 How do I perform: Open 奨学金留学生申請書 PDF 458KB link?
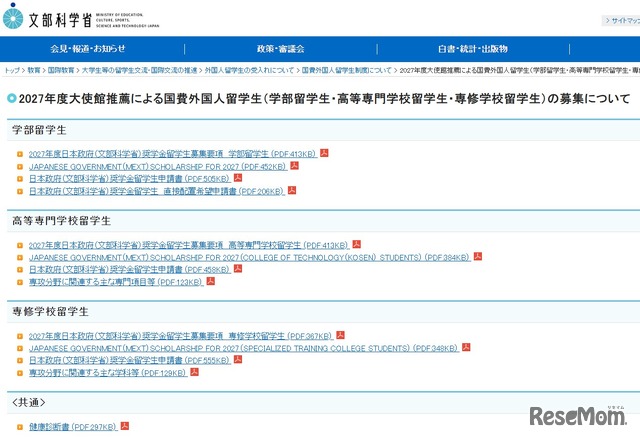click(x=130, y=270)
